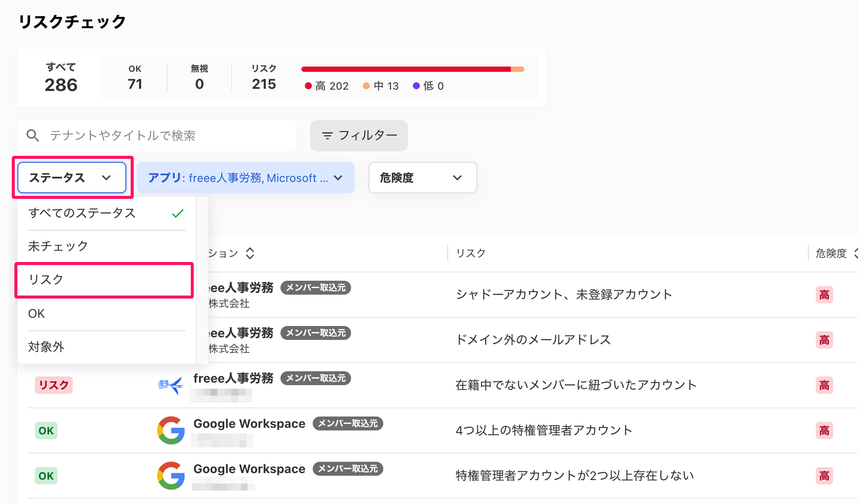The image size is (858, 504).
Task: Click メンバー取込元 tag on 4つ以上の特権管理者 row
Action: coord(348,423)
